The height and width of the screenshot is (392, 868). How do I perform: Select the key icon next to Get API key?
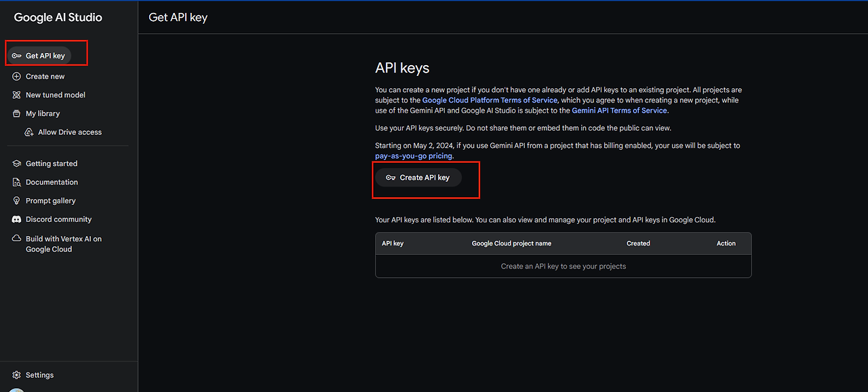tap(16, 56)
